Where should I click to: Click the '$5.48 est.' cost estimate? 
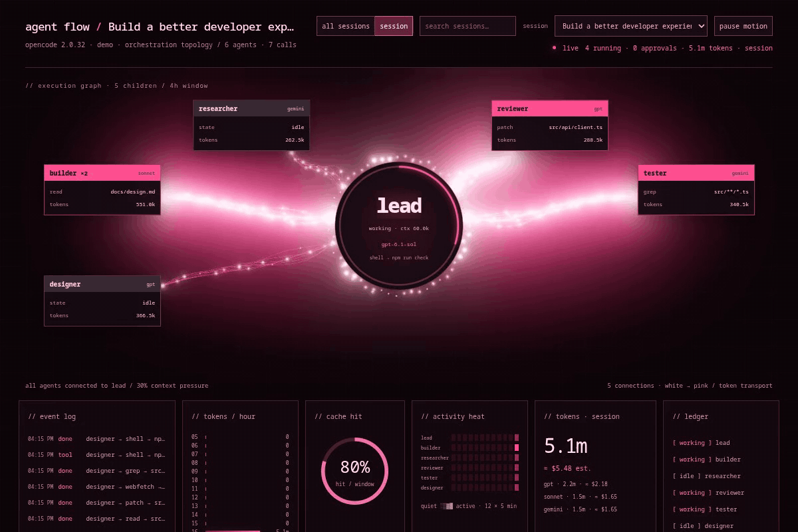(567, 468)
